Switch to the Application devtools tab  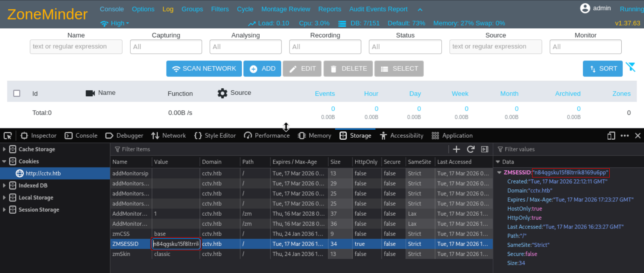click(x=452, y=136)
